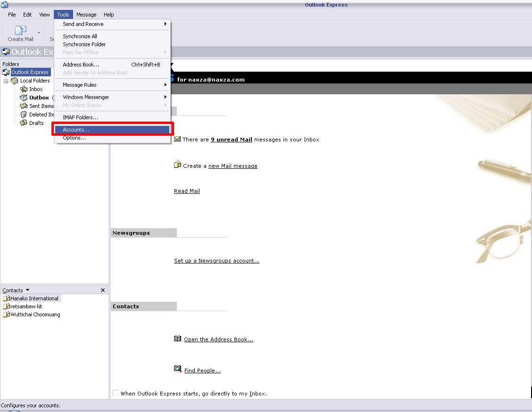532x412 pixels.
Task: Collapse the Local Folders tree node
Action: click(6, 81)
